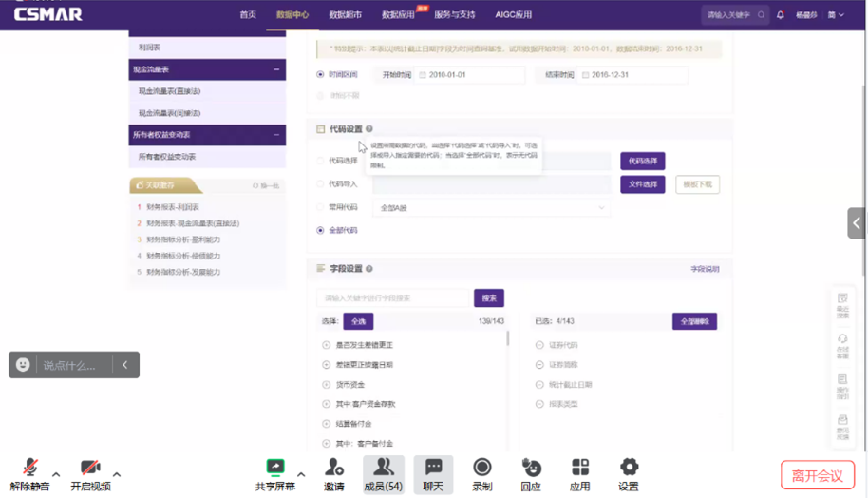Expand audio options arrow beside 解除静音

tap(56, 473)
